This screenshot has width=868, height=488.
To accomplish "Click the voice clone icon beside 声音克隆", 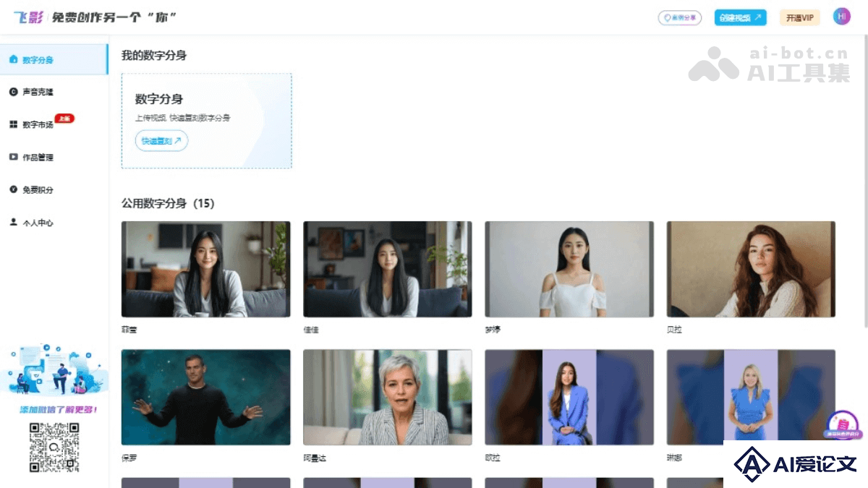I will coord(13,92).
